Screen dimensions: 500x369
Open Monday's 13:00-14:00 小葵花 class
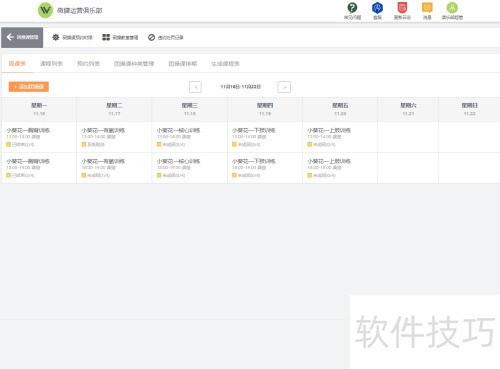[39, 137]
